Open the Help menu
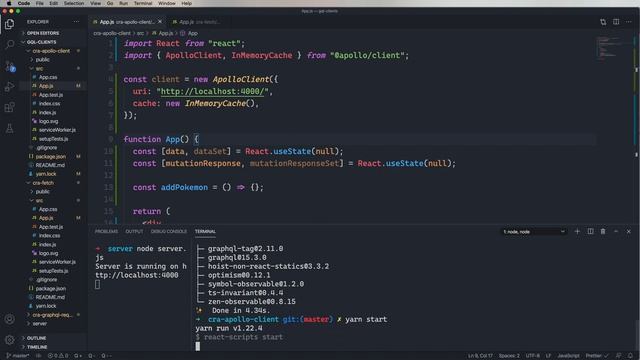The width and height of the screenshot is (640, 360). (187, 3)
